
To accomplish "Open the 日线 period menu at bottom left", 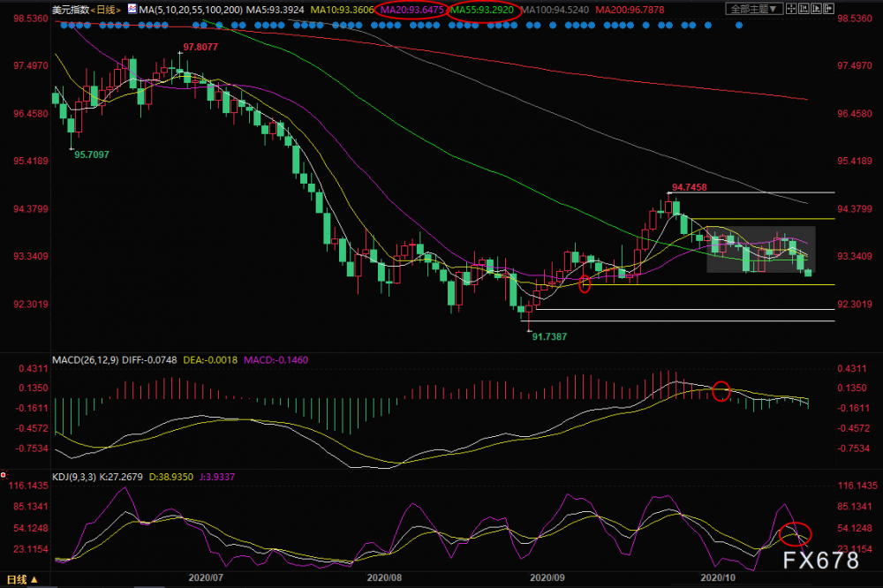I will coord(23,579).
